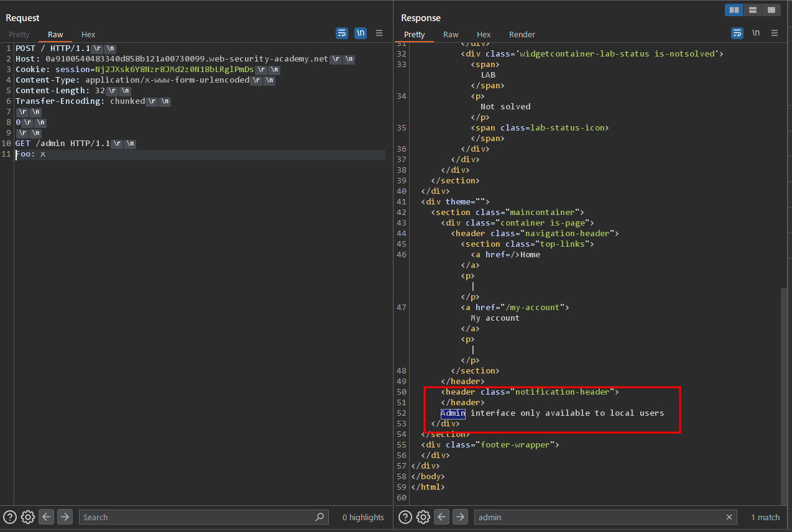Image resolution: width=792 pixels, height=532 pixels.
Task: Go to previous match in Request search
Action: coord(46,517)
